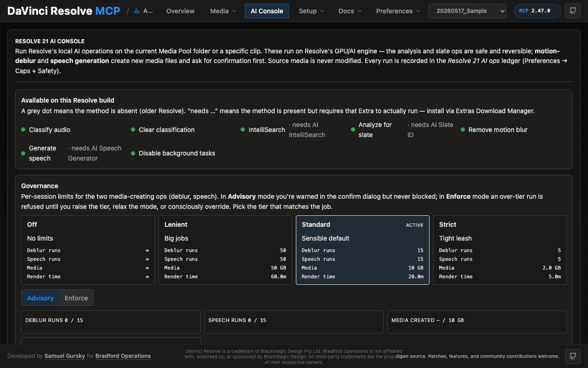
Task: Click the MEDIA CREATED — / 10 GB counter
Action: [x=477, y=322]
